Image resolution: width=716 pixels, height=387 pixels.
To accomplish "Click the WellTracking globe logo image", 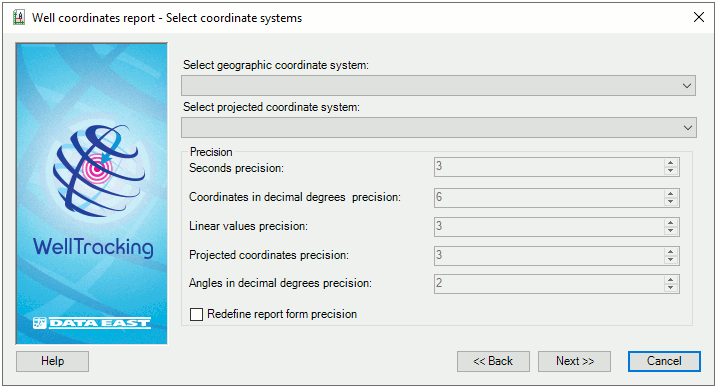I will 99,170.
